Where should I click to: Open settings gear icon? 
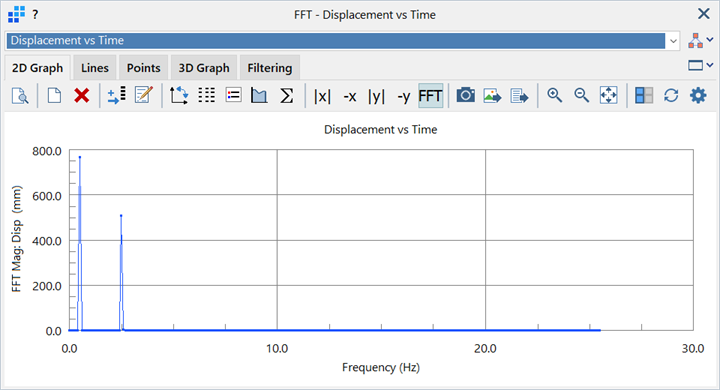(698, 96)
